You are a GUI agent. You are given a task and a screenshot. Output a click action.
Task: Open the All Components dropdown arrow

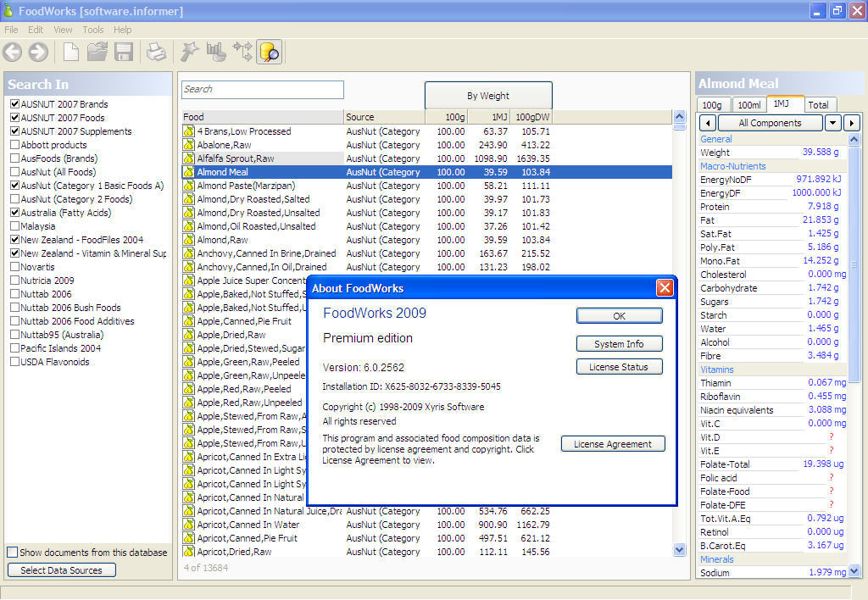pos(834,123)
